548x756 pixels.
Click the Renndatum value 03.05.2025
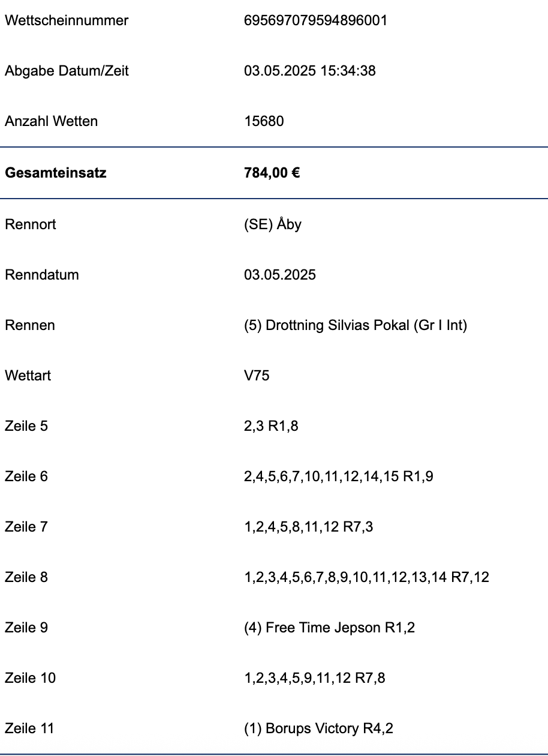(x=280, y=275)
